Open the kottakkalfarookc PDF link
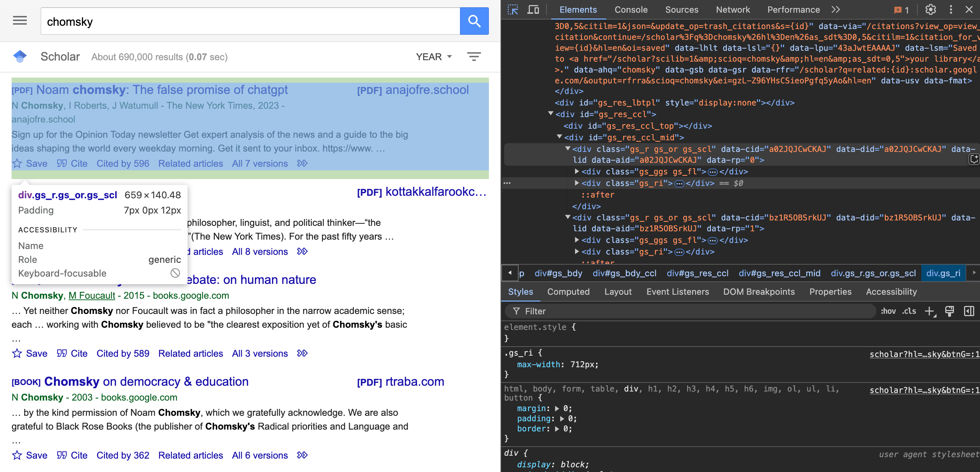 (x=422, y=192)
